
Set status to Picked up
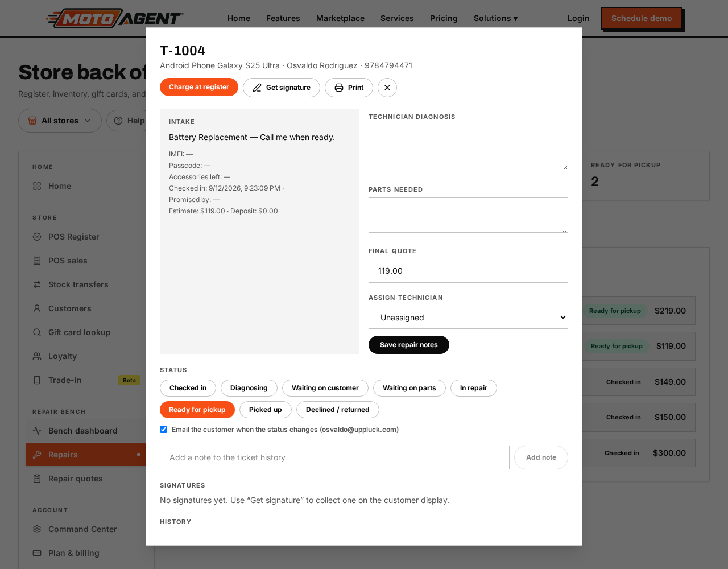[266, 410]
